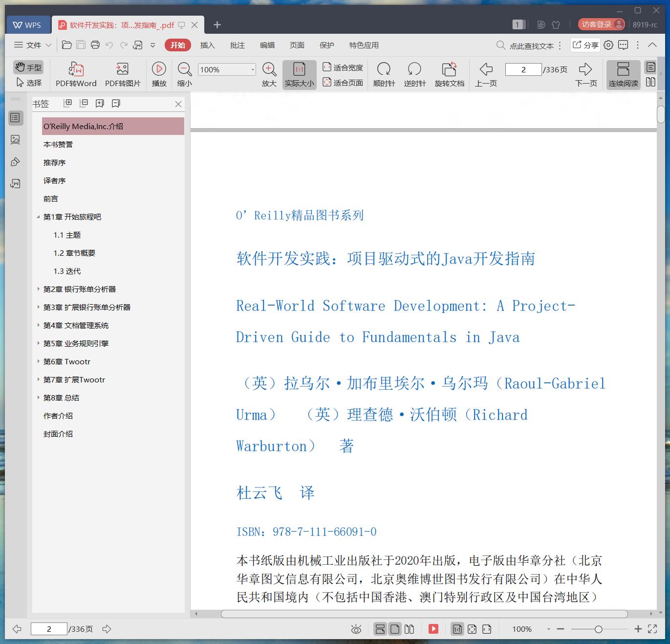Rotate page 逆时针 counterclockwise
Screen dimensions: 670x644
coord(414,74)
